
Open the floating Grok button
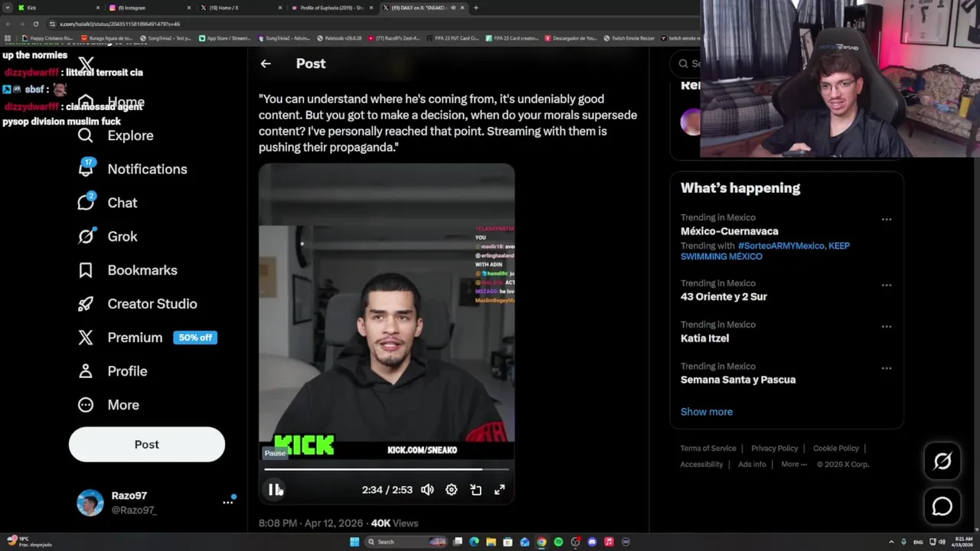942,461
